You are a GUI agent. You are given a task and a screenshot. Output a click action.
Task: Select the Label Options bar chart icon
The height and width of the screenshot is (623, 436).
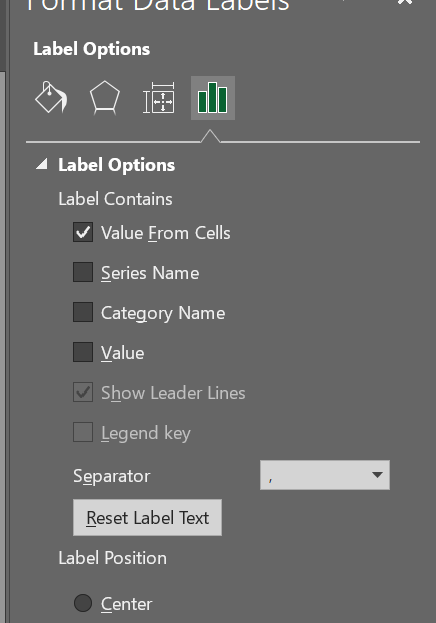point(213,98)
